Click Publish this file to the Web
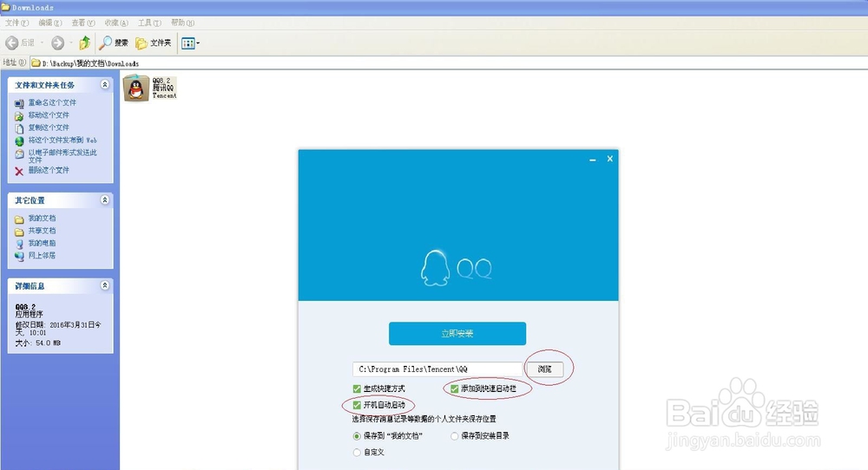The image size is (868, 470). coord(62,140)
